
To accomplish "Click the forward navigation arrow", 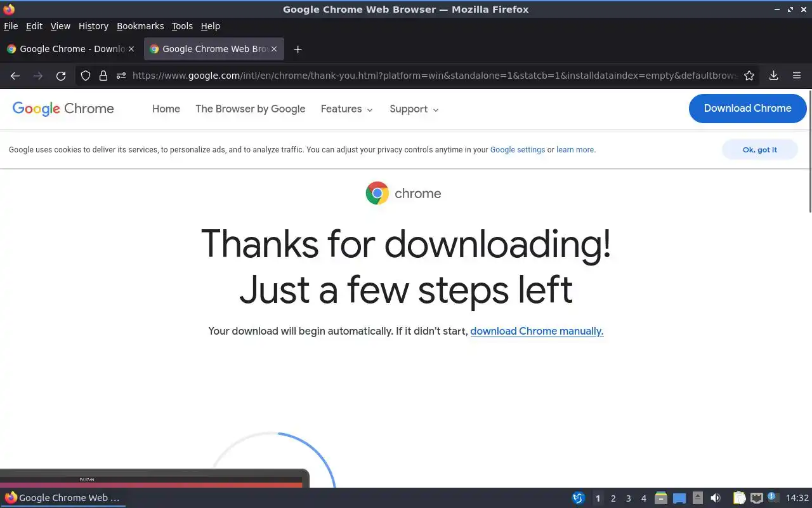I will (38, 76).
